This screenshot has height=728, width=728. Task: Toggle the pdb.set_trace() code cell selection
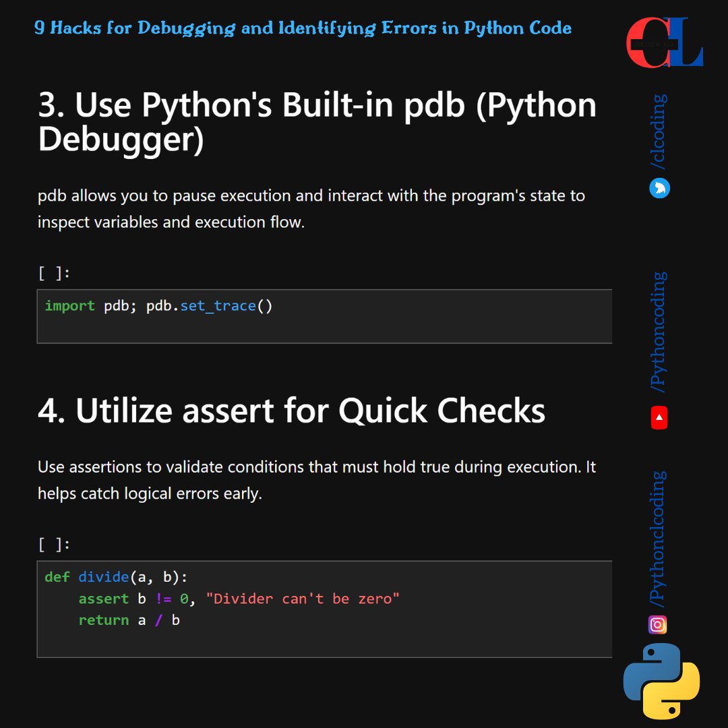click(324, 315)
